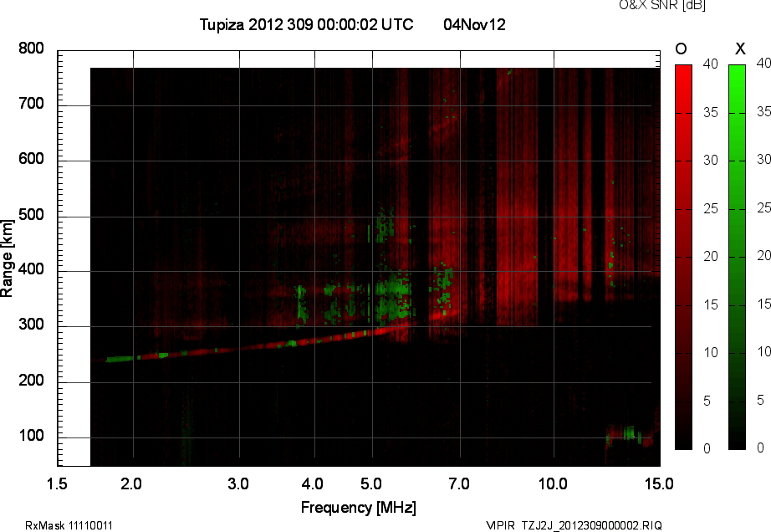Click the 800 range axis tick label
Screen dimensions: 771x532
coord(31,49)
